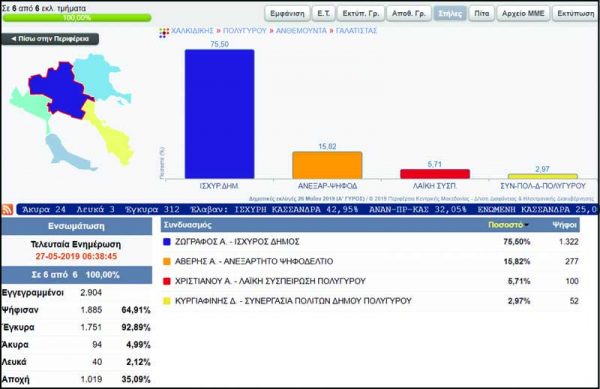The width and height of the screenshot is (600, 389).
Task: Click the sort arrow beside Ποσοστό
Action: [527, 225]
